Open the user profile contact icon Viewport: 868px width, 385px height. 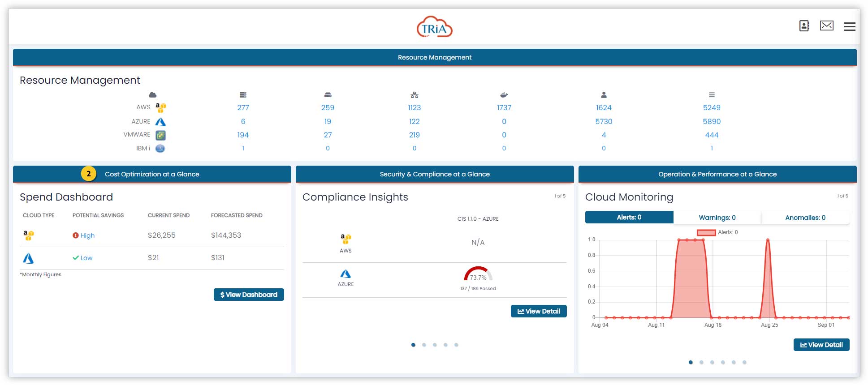[804, 26]
